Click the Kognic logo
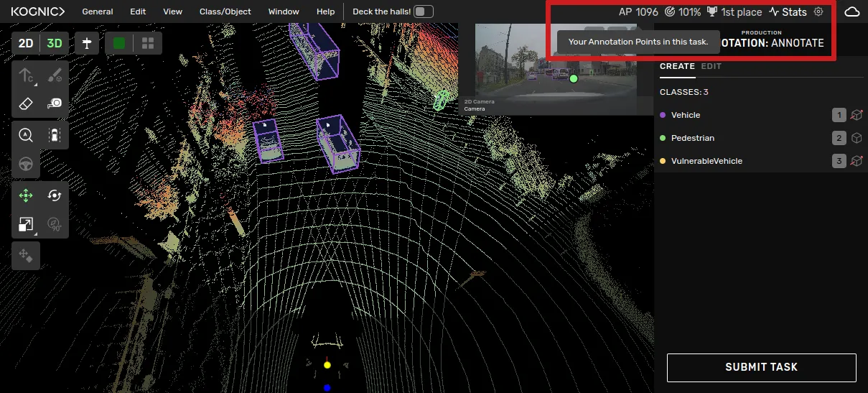Image resolution: width=868 pixels, height=393 pixels. coord(37,11)
